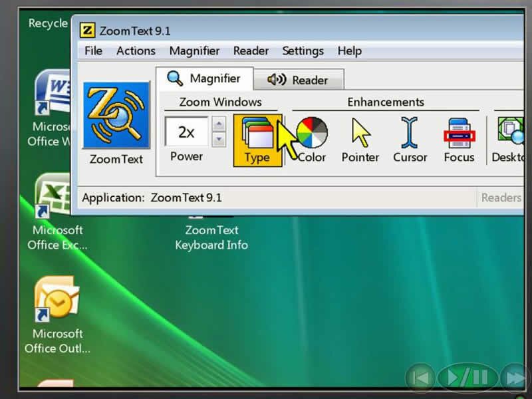Screen dimensions: 532x399
Task: Click the 2x Power level field
Action: 186,132
